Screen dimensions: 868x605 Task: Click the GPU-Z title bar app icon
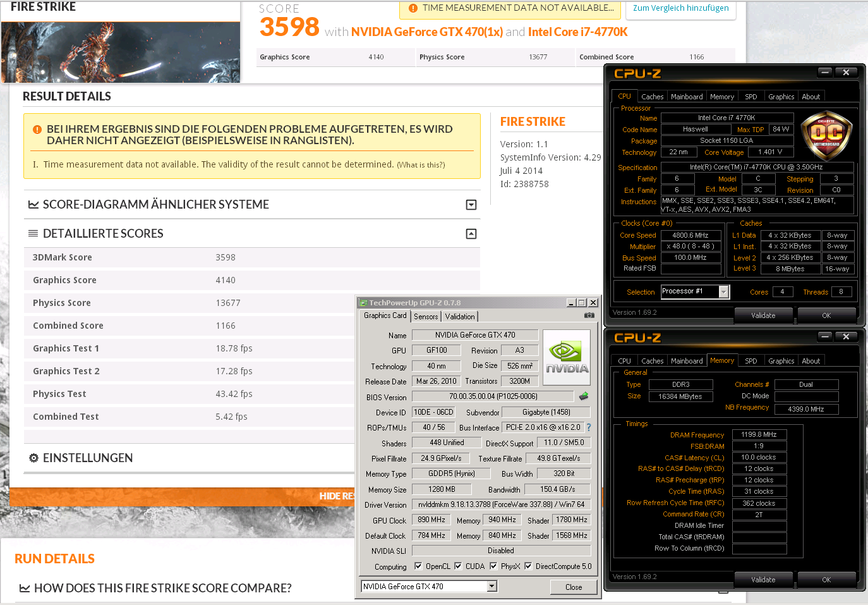click(363, 303)
